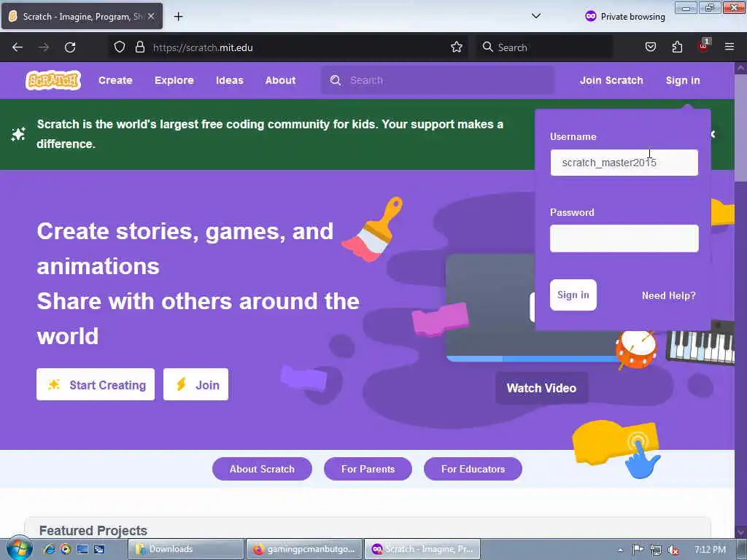This screenshot has height=560, width=747.
Task: Open the For Parents pill button
Action: tap(368, 469)
